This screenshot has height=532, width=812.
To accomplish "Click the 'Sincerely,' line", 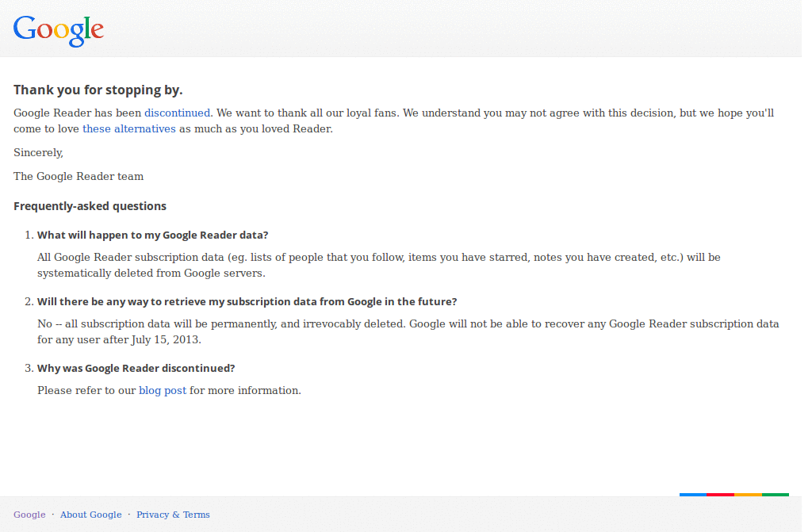I will pyautogui.click(x=38, y=153).
